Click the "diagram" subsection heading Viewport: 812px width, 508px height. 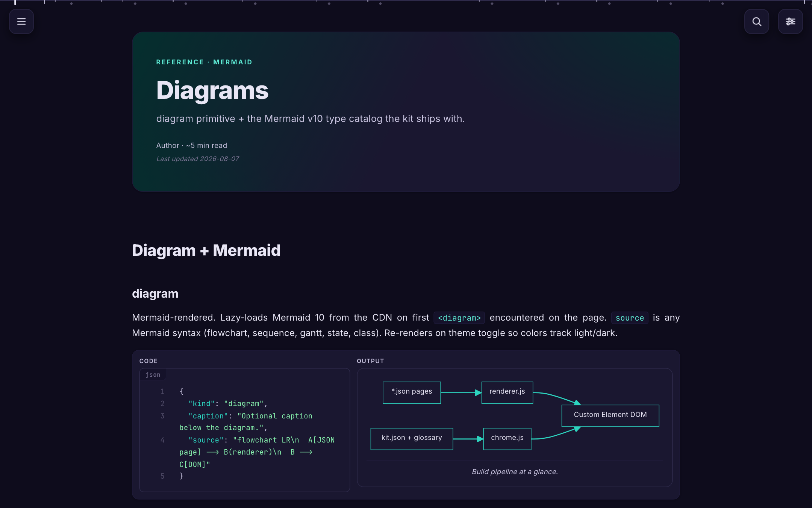155,294
